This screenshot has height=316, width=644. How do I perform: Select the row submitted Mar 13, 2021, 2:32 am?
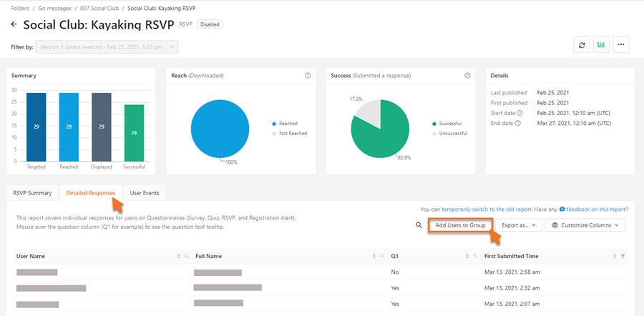321,288
